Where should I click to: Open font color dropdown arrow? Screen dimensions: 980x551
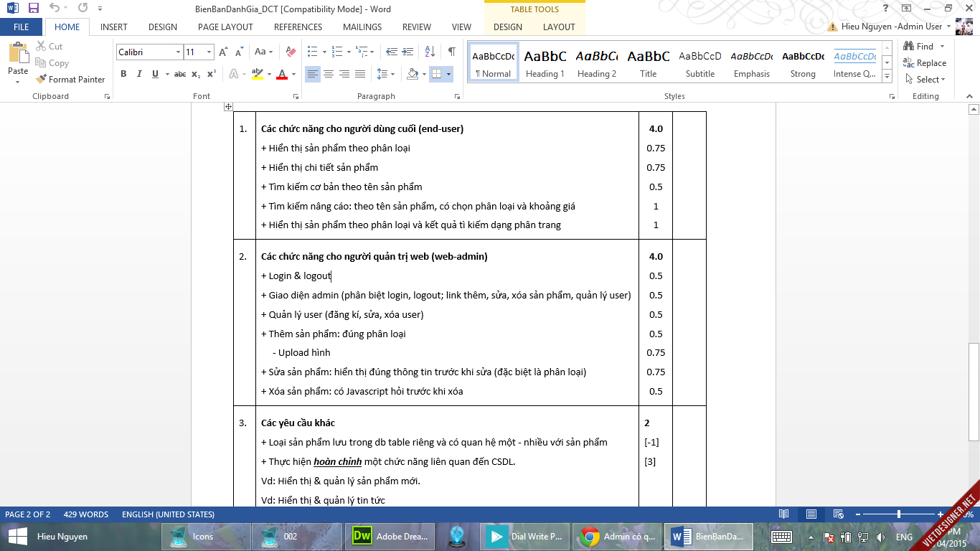click(x=294, y=74)
